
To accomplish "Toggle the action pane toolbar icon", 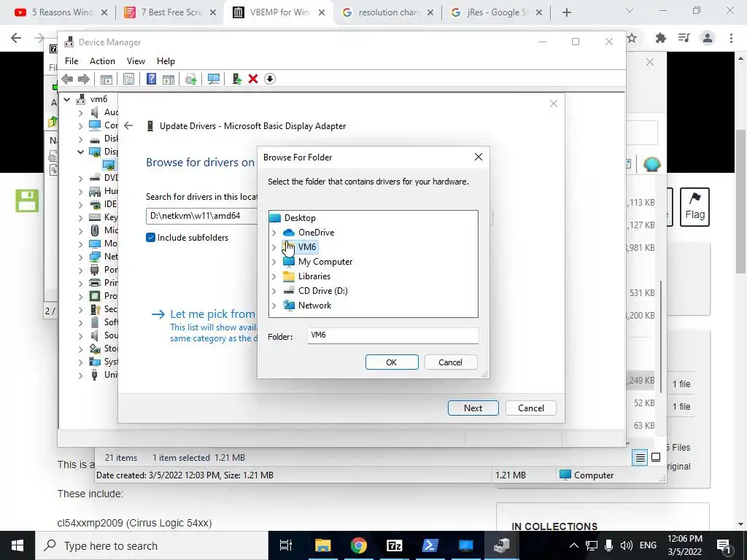I will [x=169, y=79].
